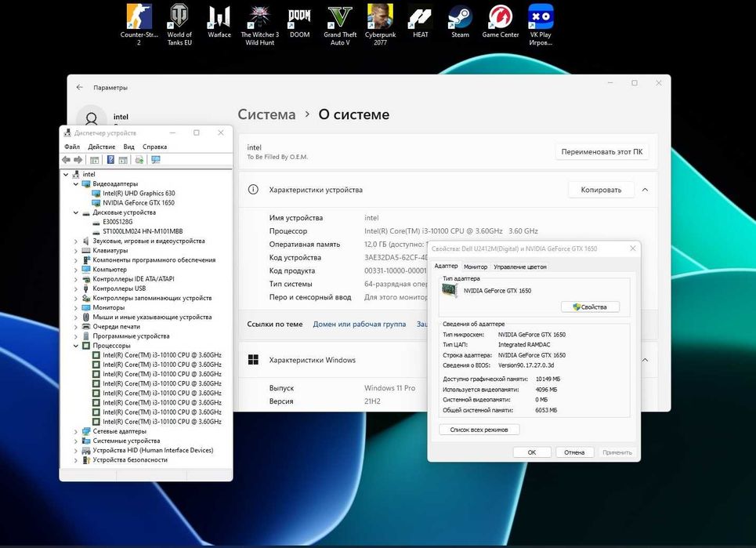Select NVIDIA GeForce GTX 1650 in device tree
The height and width of the screenshot is (548, 756).
[139, 202]
